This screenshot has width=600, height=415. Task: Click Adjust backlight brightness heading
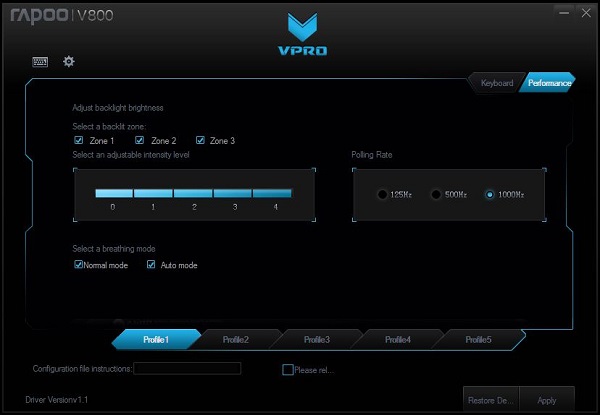(x=118, y=108)
